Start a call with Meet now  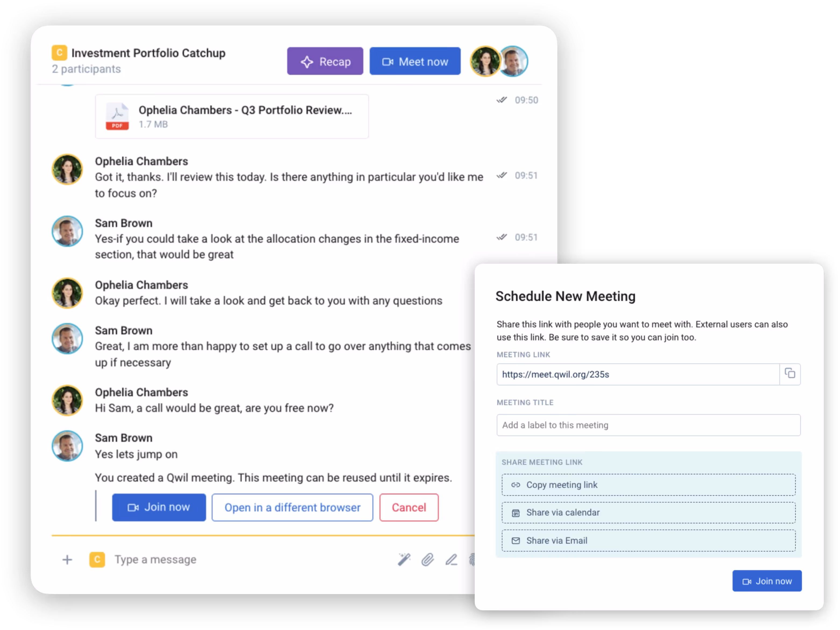(x=415, y=61)
